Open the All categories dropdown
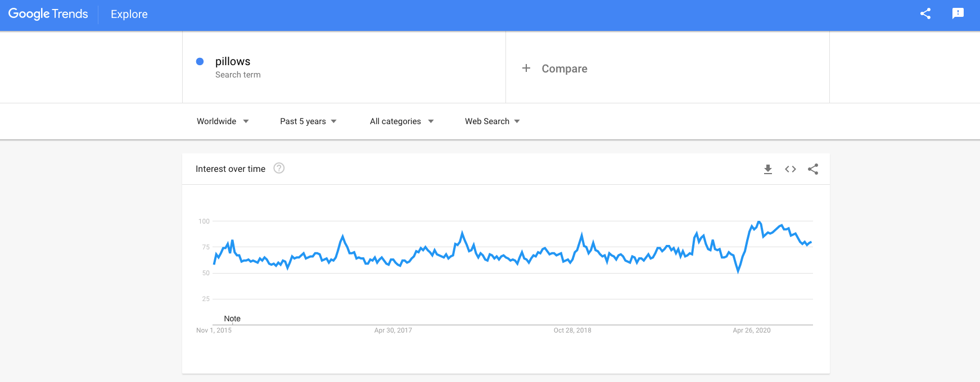980x382 pixels. (x=401, y=121)
